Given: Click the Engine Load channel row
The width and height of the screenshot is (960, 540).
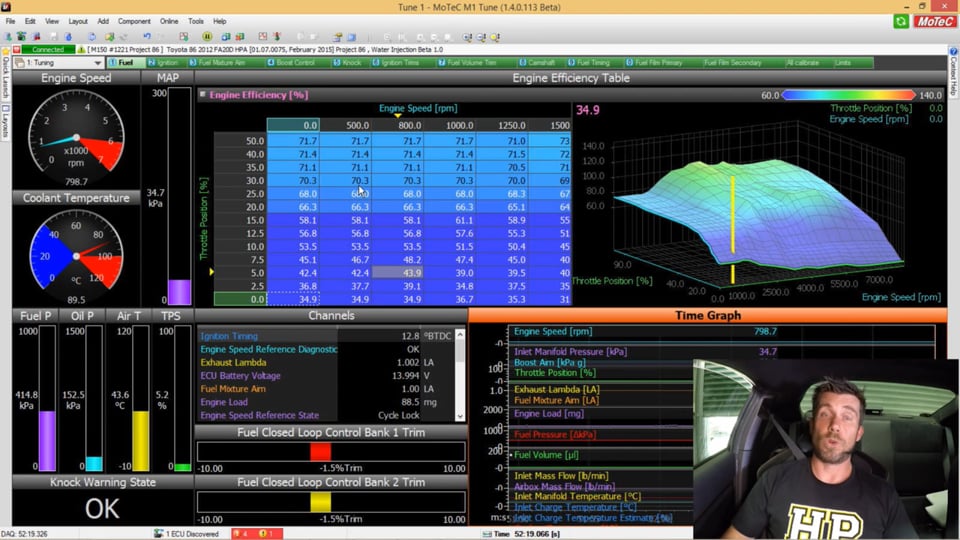Looking at the screenshot, I should (x=326, y=402).
